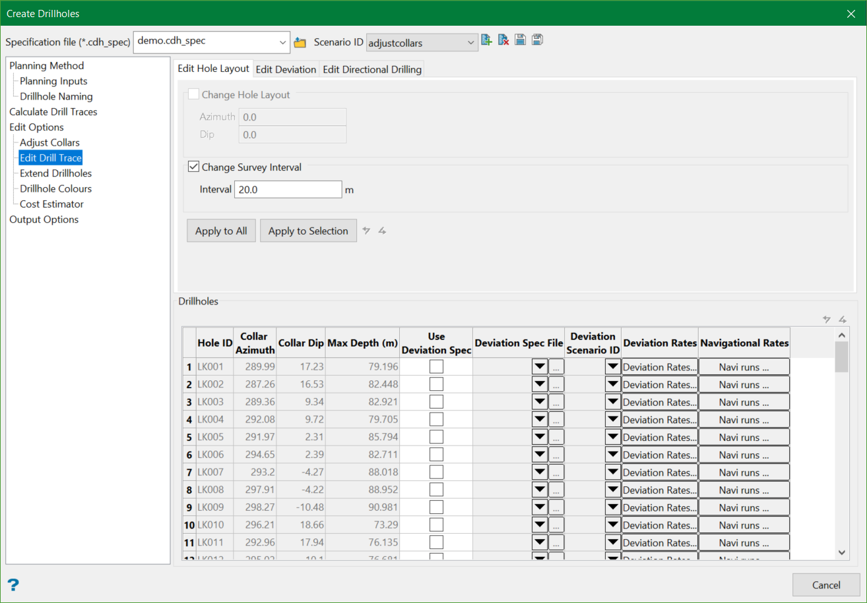The height and width of the screenshot is (603, 867).
Task: Expand the Specification file dropdown
Action: [282, 42]
